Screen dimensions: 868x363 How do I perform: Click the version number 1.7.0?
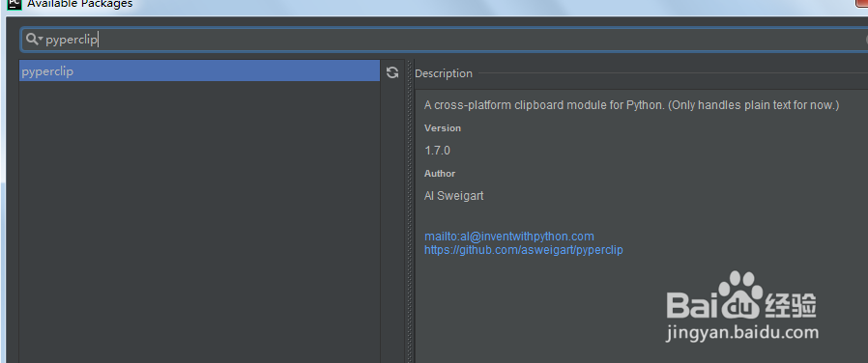[x=437, y=151]
